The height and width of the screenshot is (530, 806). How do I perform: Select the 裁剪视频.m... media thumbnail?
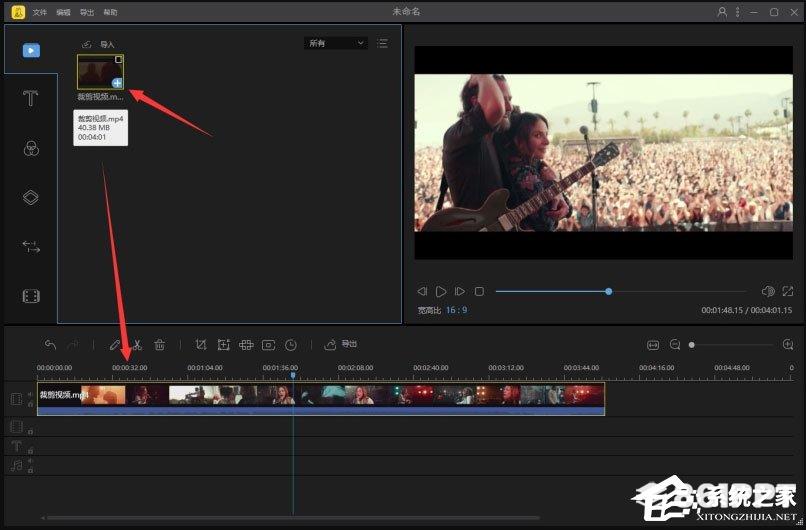point(100,72)
